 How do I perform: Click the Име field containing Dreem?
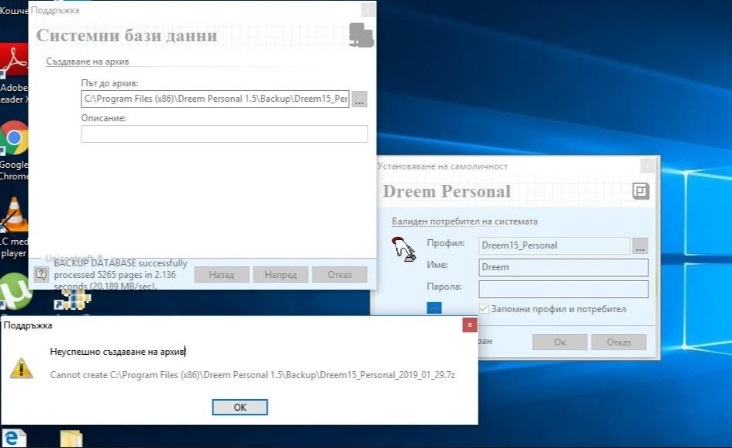563,267
